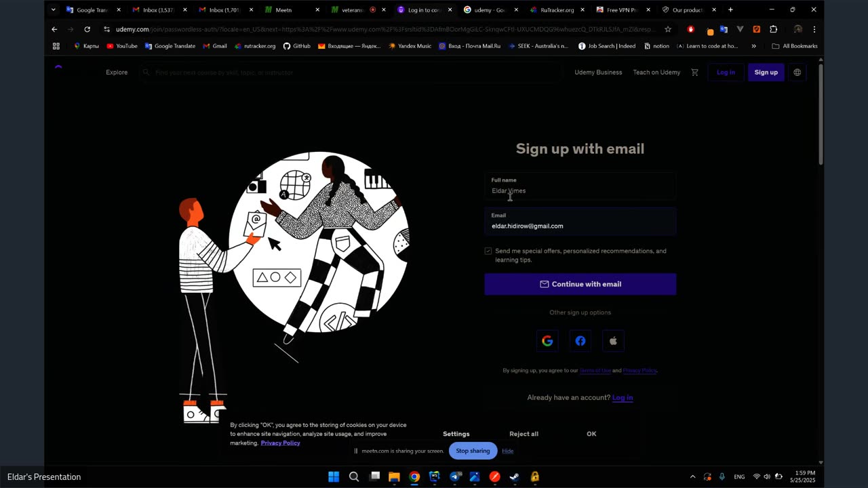Image resolution: width=868 pixels, height=488 pixels.
Task: Sign up with the Google icon
Action: [547, 341]
